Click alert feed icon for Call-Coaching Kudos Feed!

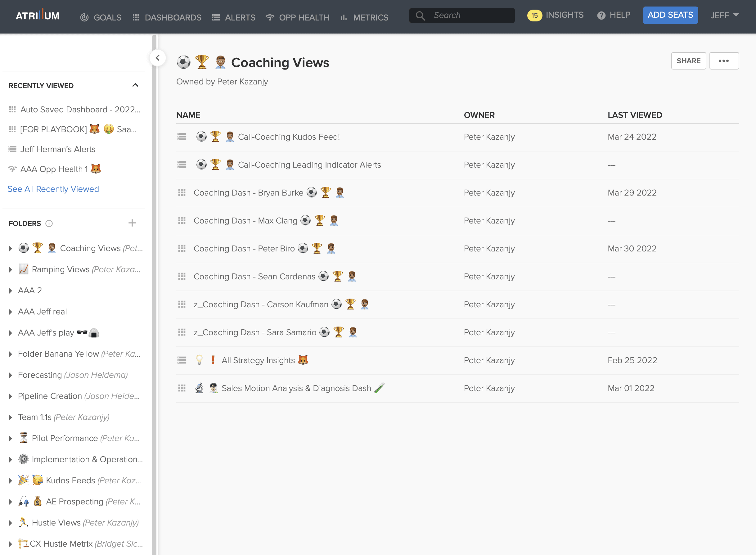tap(182, 137)
